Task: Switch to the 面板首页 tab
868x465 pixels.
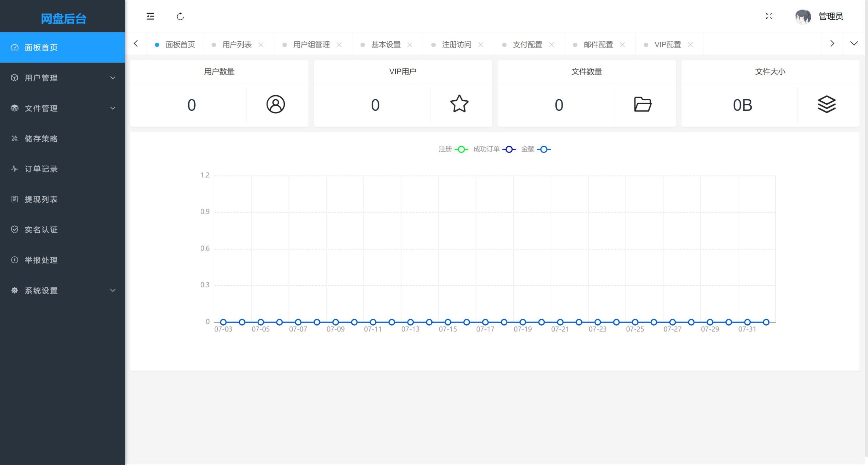Action: (x=175, y=44)
